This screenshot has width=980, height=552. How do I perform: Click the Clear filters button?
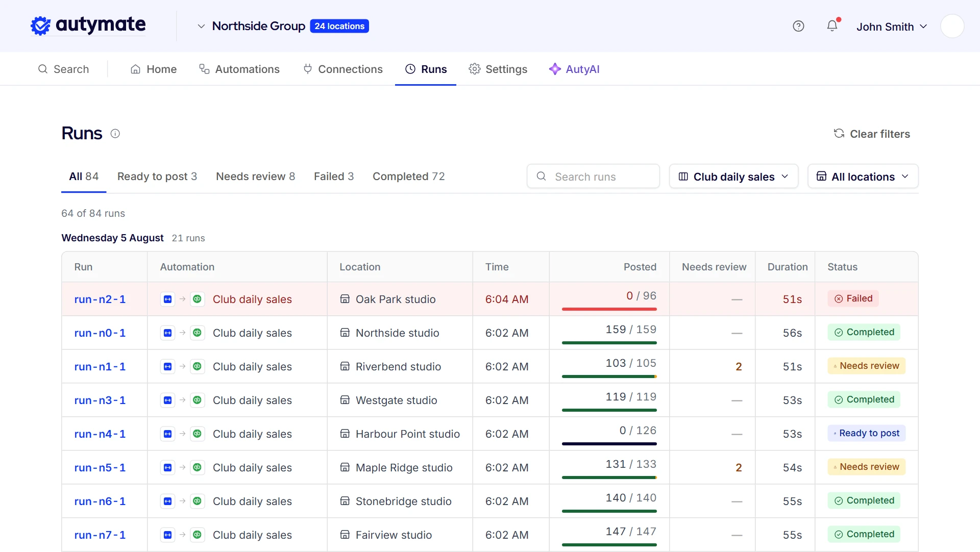[872, 134]
